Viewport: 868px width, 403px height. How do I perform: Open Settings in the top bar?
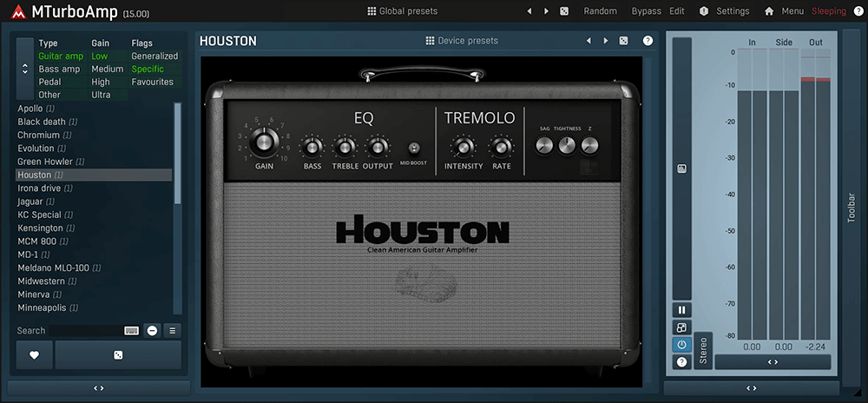point(724,11)
